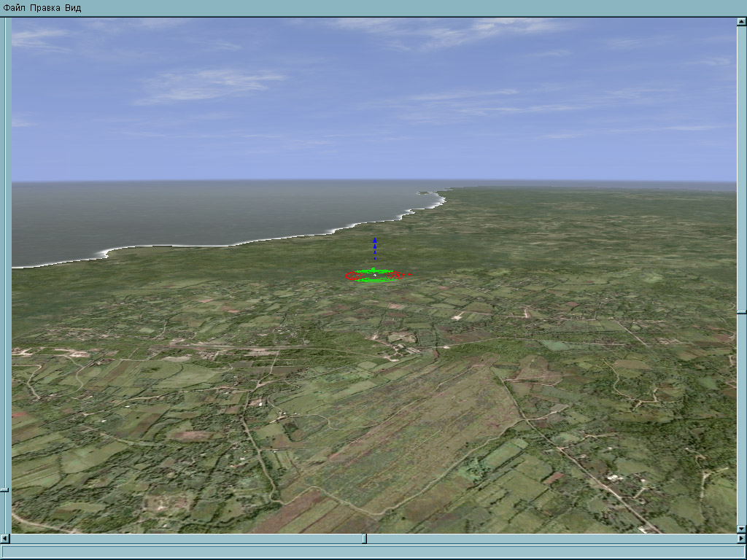Image resolution: width=747 pixels, height=560 pixels.
Task: Click the vertical scrollbar down arrow
Action: click(741, 529)
